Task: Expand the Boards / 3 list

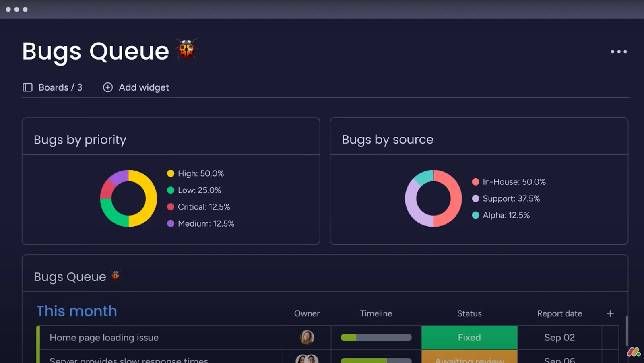Action: [60, 87]
